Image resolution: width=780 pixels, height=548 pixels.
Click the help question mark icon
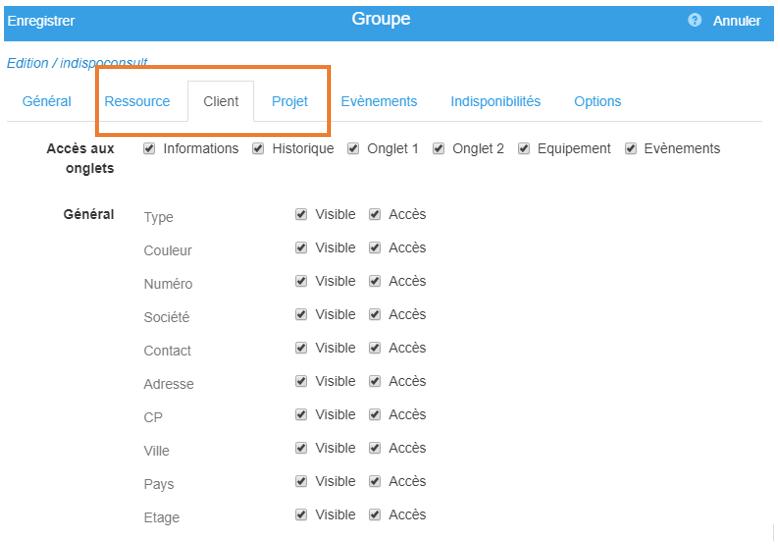click(694, 20)
